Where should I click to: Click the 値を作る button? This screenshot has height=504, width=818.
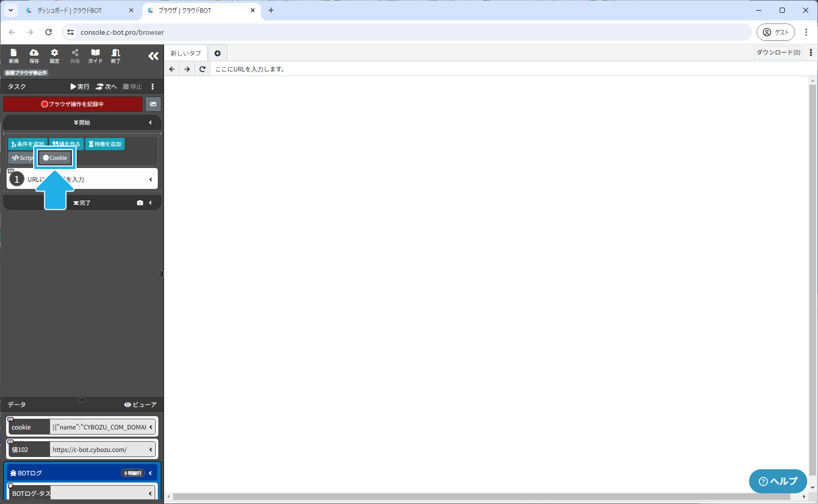pyautogui.click(x=66, y=144)
